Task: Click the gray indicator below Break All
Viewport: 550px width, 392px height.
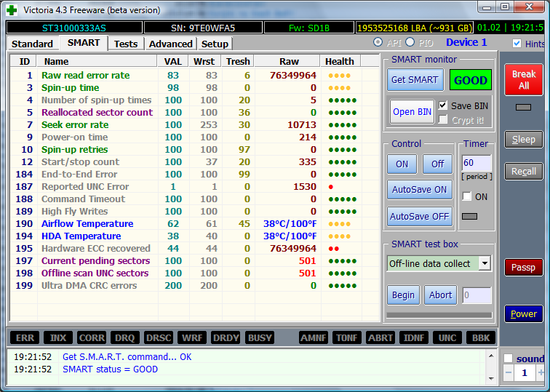Action: click(x=523, y=108)
